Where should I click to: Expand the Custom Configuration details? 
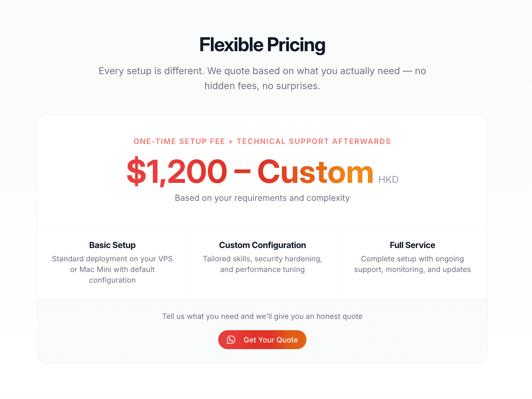click(x=262, y=264)
